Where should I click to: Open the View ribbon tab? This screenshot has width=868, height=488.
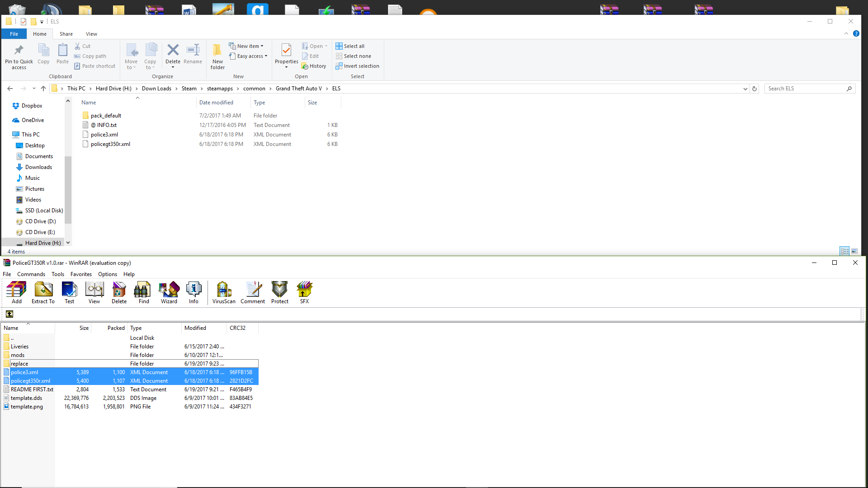tap(91, 34)
